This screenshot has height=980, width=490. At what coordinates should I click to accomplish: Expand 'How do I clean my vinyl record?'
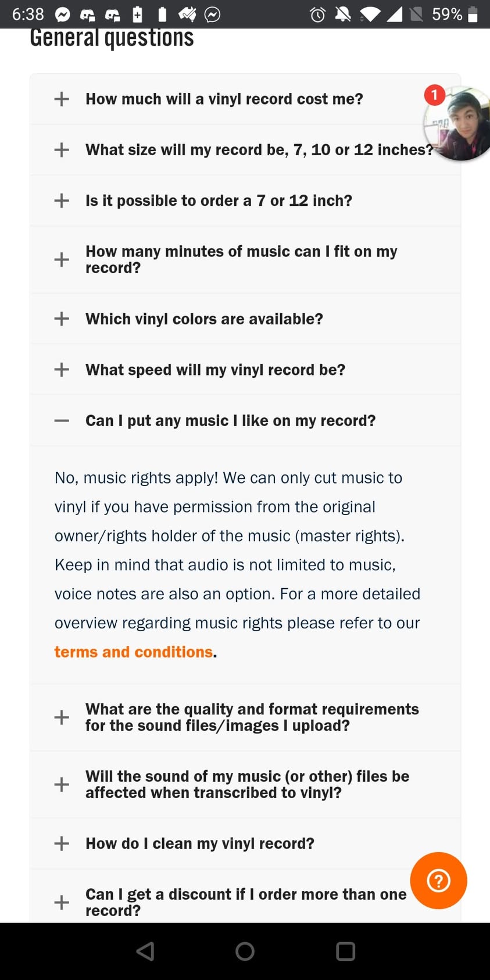click(x=245, y=843)
